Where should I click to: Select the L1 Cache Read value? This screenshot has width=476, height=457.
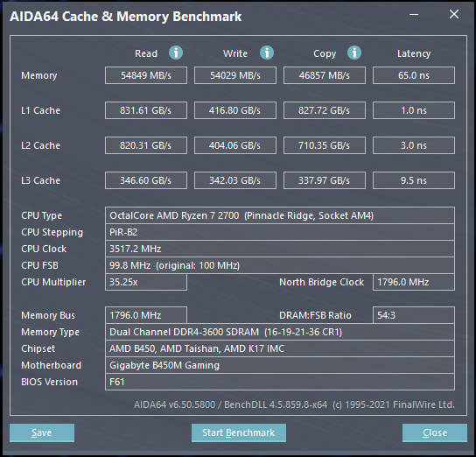pos(146,110)
